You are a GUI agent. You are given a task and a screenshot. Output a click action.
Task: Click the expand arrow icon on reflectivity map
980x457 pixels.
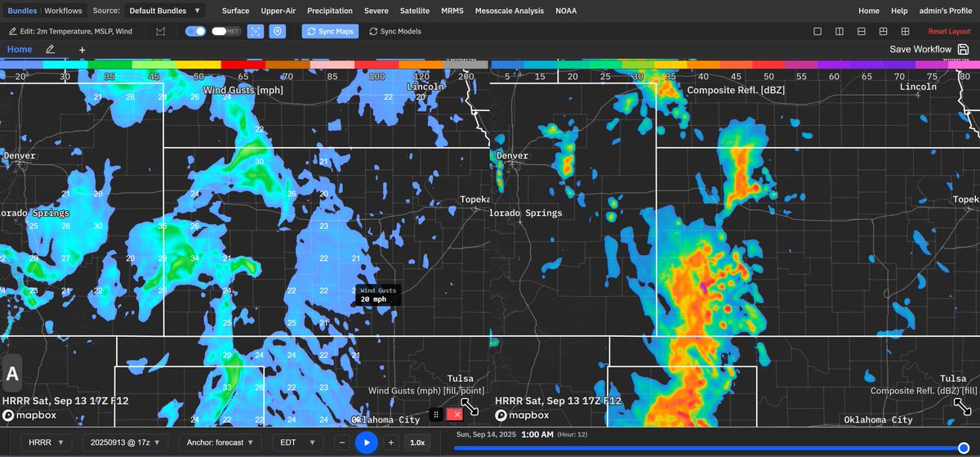coord(961,406)
